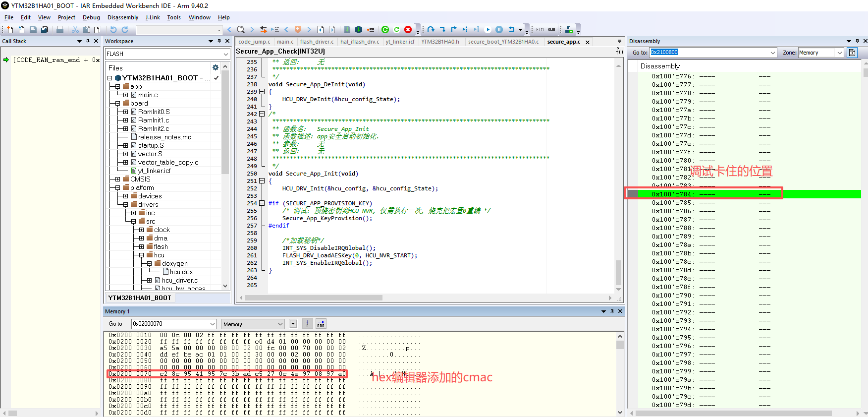The width and height of the screenshot is (868, 417).
Task: Open the J-Link menu
Action: pyautogui.click(x=153, y=17)
